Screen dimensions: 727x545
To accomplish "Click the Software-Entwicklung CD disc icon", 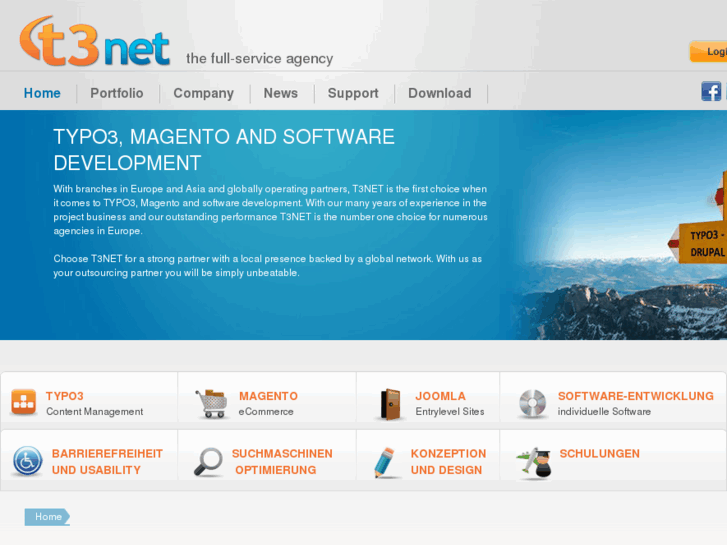I will [x=532, y=403].
